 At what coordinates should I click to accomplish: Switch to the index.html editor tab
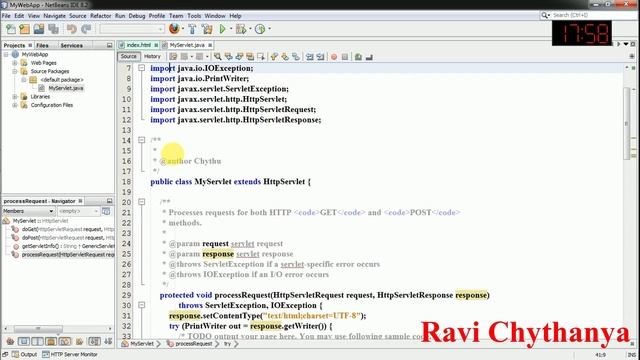[x=138, y=45]
